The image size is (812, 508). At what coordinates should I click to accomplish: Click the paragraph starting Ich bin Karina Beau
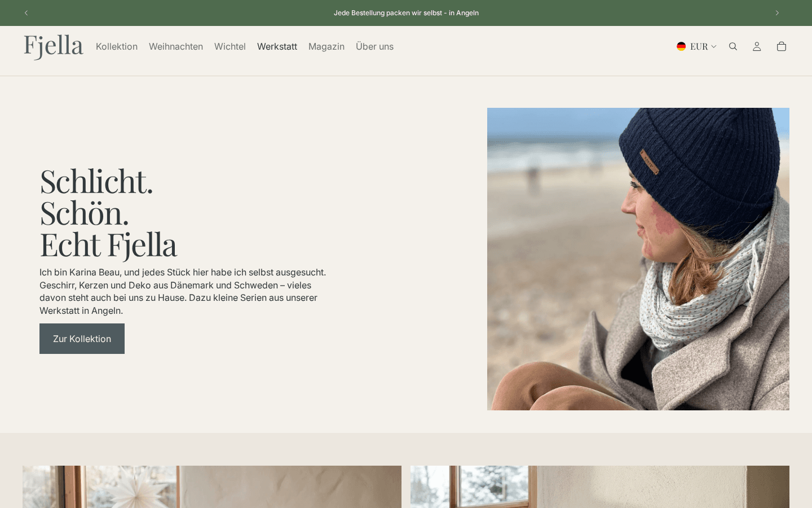point(183,291)
